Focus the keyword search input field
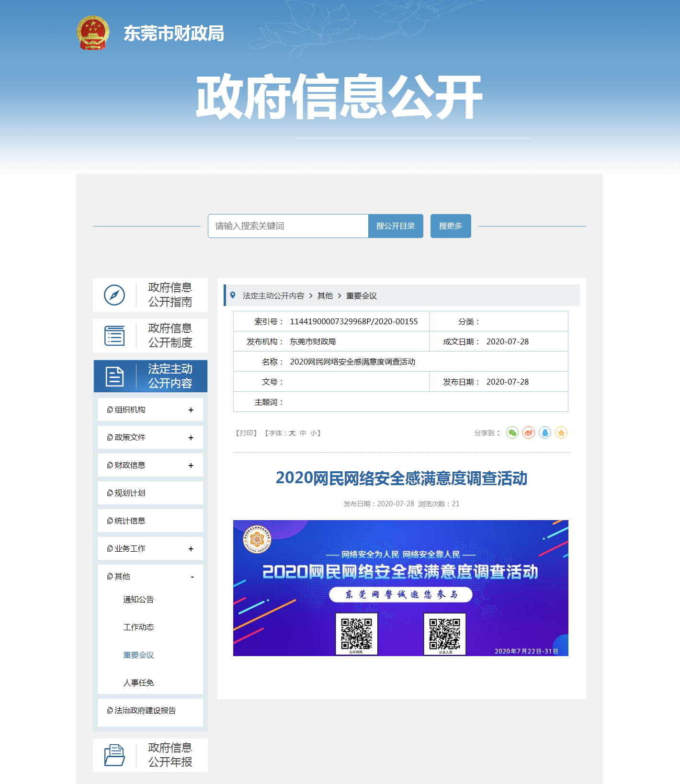The width and height of the screenshot is (680, 784). pyautogui.click(x=288, y=226)
